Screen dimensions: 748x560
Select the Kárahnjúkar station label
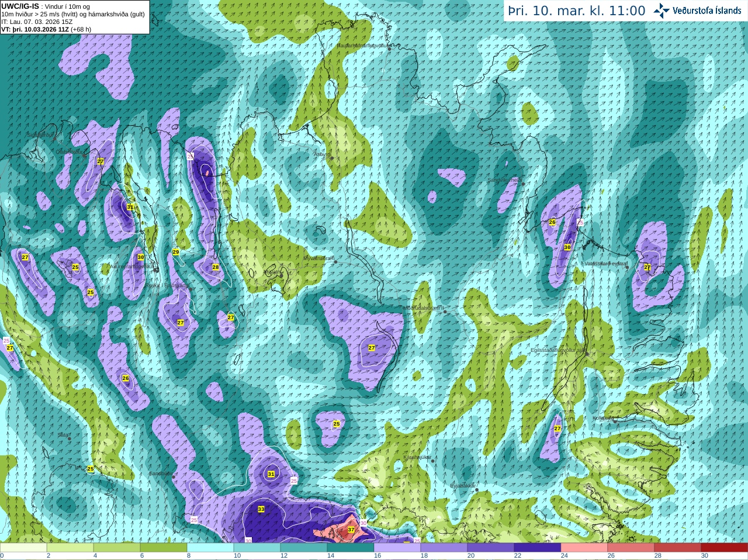click(x=417, y=457)
